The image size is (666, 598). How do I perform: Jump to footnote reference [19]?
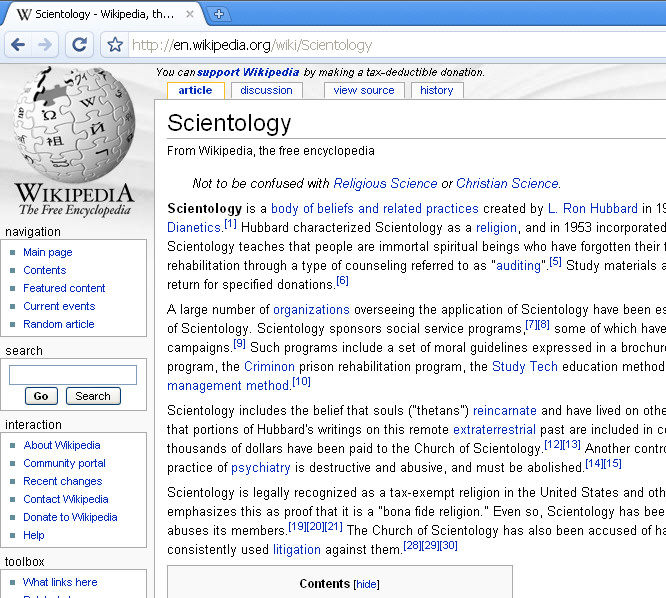pyautogui.click(x=297, y=527)
